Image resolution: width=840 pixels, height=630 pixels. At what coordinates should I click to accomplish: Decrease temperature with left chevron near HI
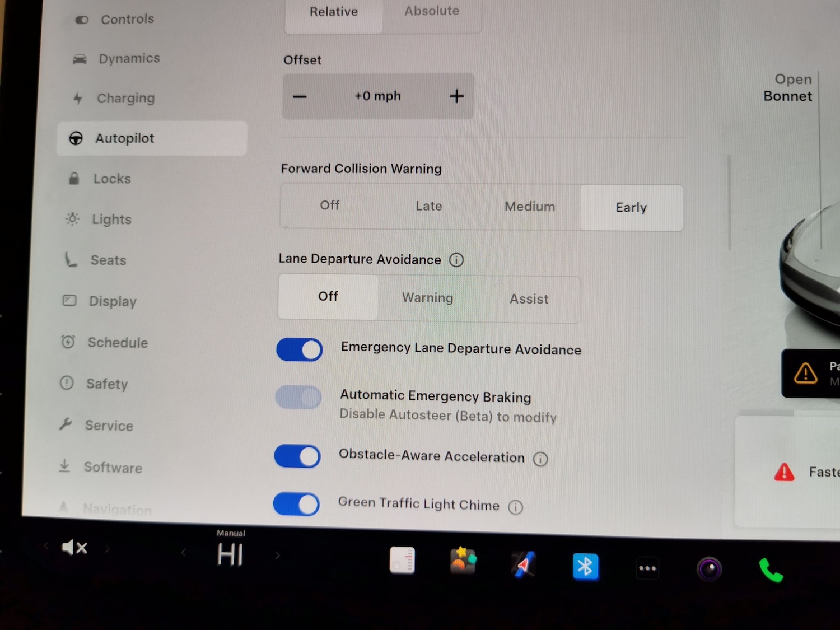coord(184,553)
